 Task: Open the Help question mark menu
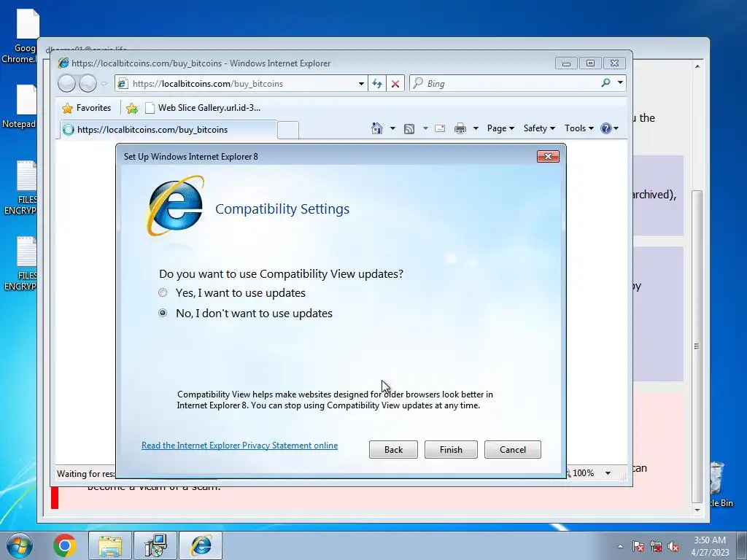(x=609, y=128)
